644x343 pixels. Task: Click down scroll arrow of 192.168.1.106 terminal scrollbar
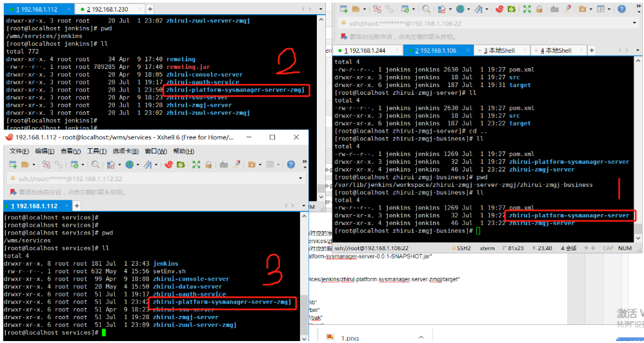pos(638,239)
